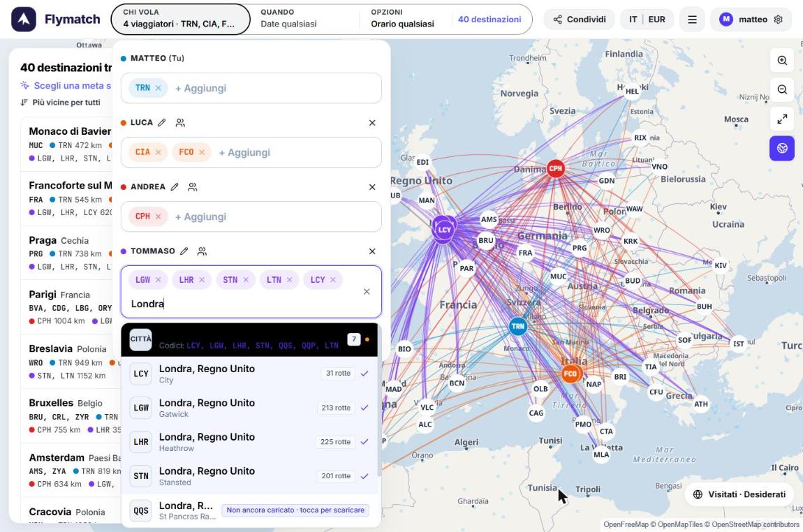Switch language via IT button
The image size is (803, 532).
633,20
